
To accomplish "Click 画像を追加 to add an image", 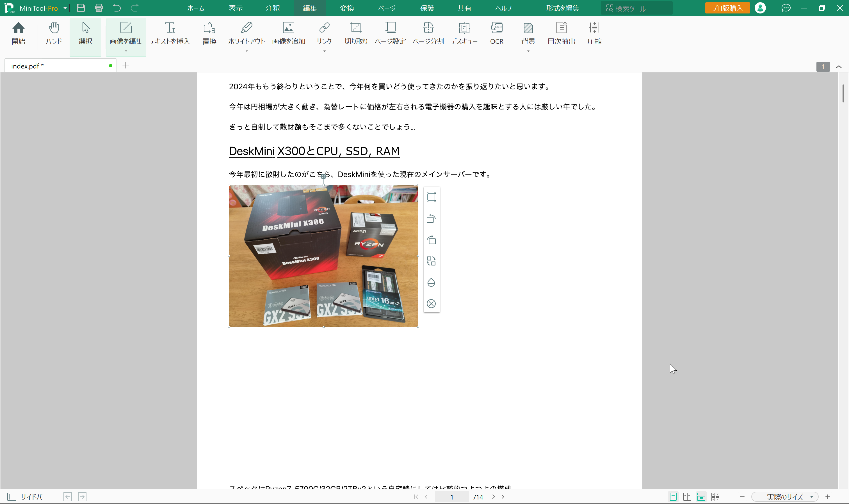I will 288,33.
